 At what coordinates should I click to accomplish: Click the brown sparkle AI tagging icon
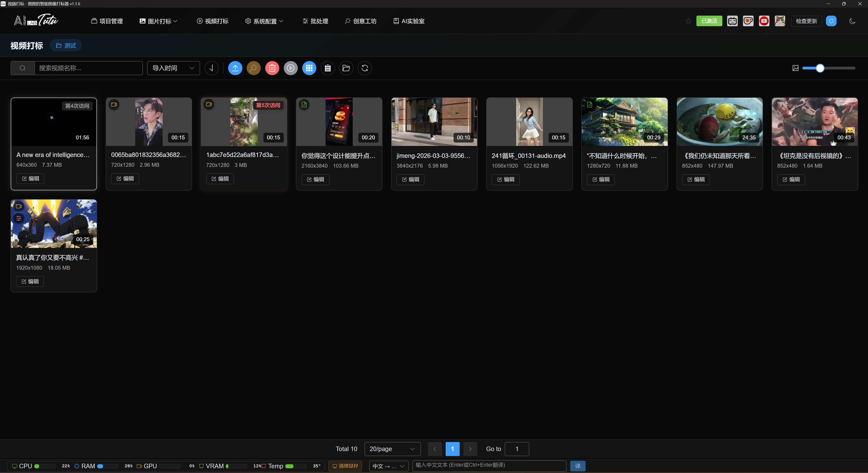click(x=253, y=68)
